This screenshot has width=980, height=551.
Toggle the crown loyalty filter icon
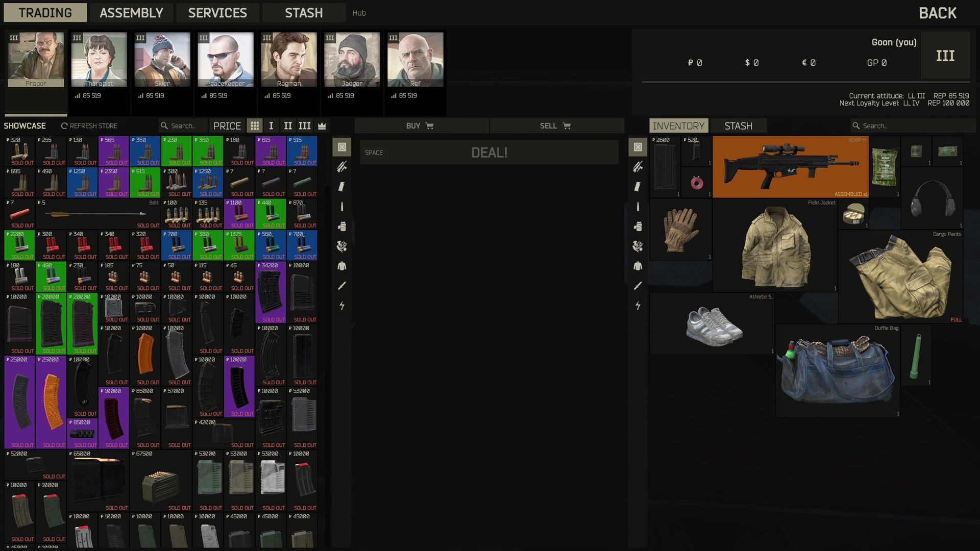click(322, 126)
